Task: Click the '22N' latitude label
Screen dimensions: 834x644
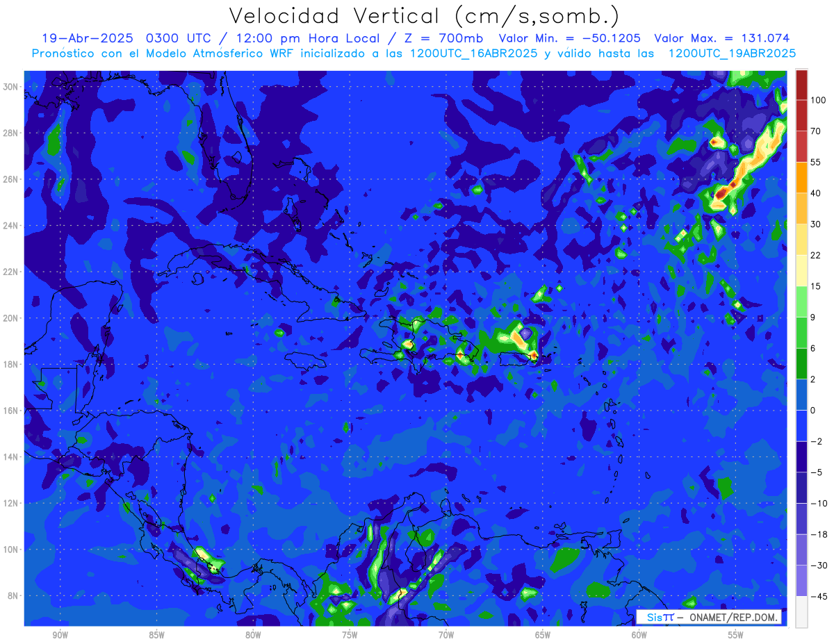Action: click(x=11, y=272)
